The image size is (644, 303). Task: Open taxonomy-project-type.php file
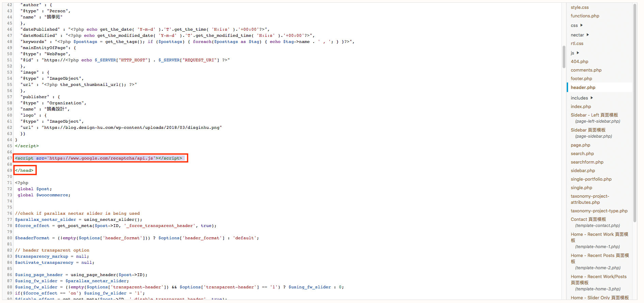pyautogui.click(x=599, y=211)
